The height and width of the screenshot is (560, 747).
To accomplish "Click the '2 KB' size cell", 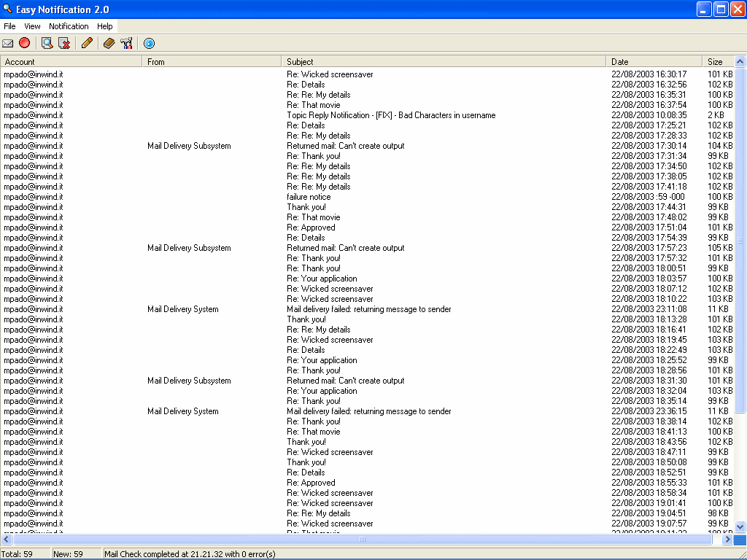I will click(x=716, y=115).
